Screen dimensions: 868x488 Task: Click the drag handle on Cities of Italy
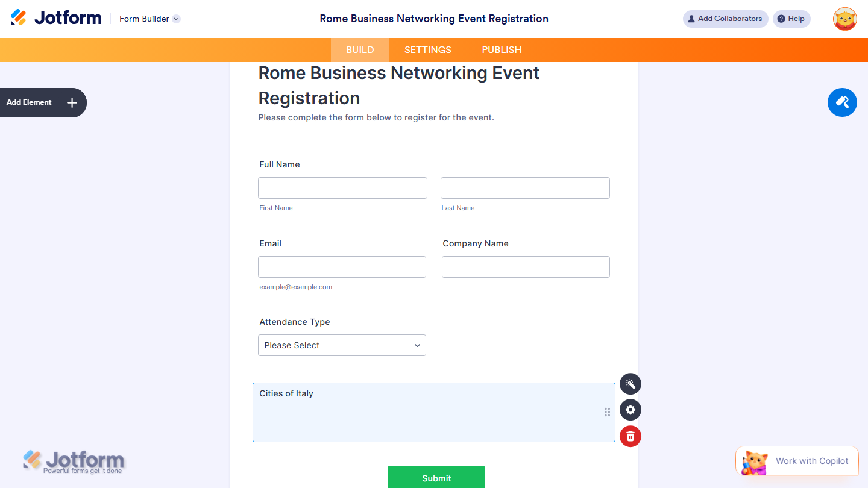607,412
